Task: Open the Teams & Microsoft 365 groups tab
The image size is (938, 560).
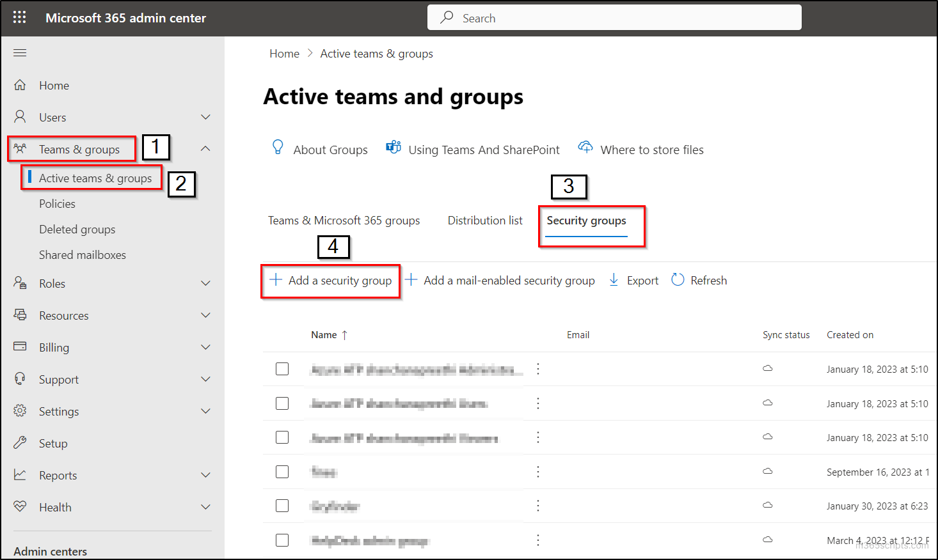Action: 344,220
